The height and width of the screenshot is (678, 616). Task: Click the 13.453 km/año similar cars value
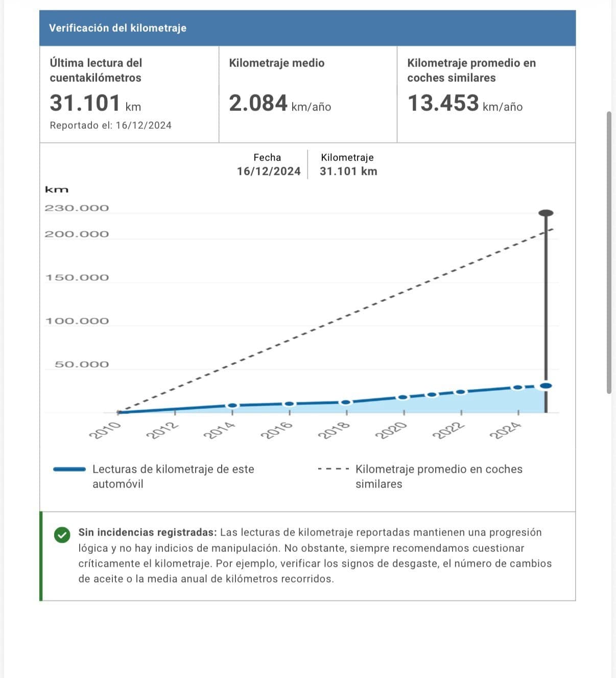pyautogui.click(x=464, y=103)
